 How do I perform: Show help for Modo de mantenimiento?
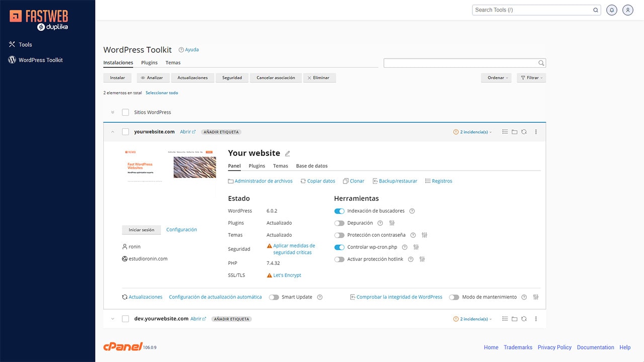point(524,297)
